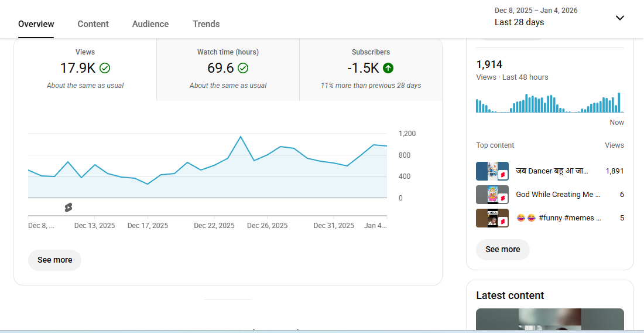Click the Watch time green checkmark icon

[243, 68]
